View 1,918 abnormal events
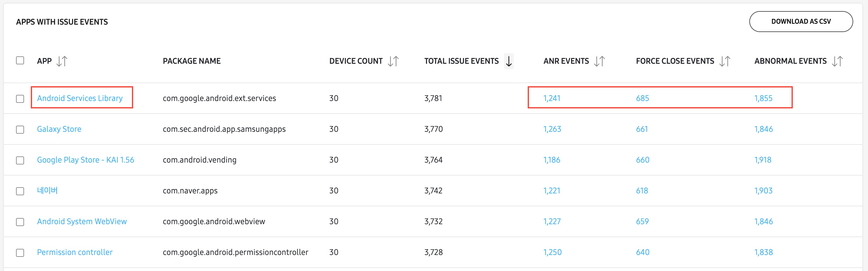 tap(763, 160)
